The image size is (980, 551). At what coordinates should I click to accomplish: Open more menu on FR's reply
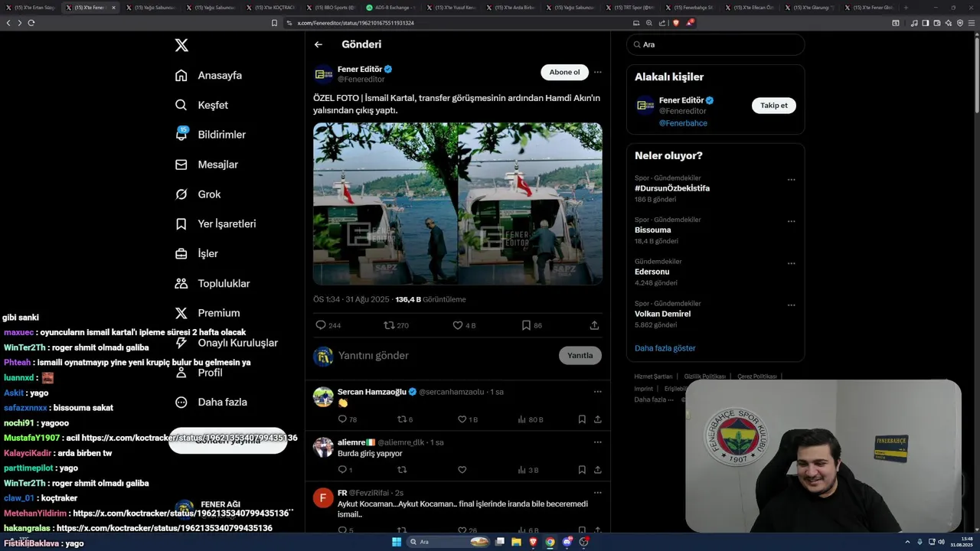pos(598,493)
